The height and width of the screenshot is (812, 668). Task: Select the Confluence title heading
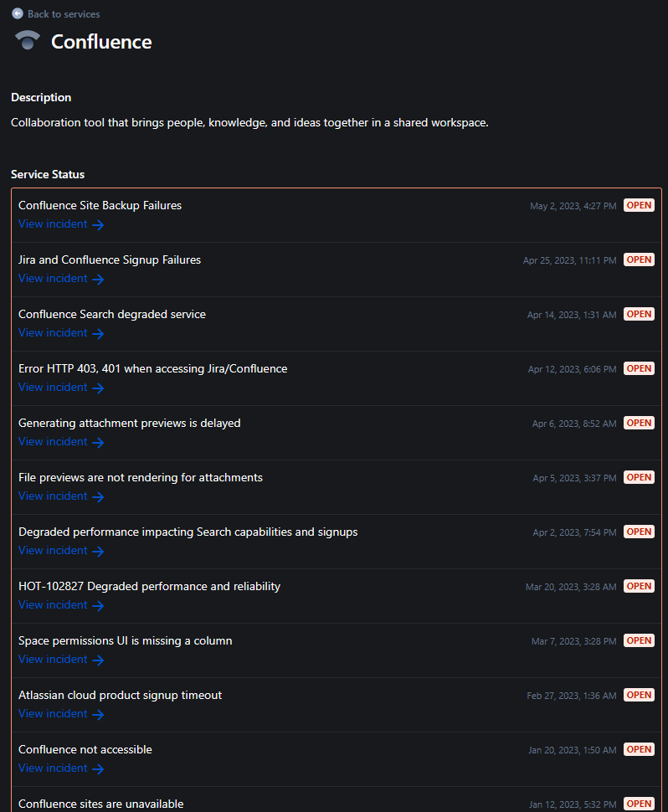pyautogui.click(x=100, y=41)
